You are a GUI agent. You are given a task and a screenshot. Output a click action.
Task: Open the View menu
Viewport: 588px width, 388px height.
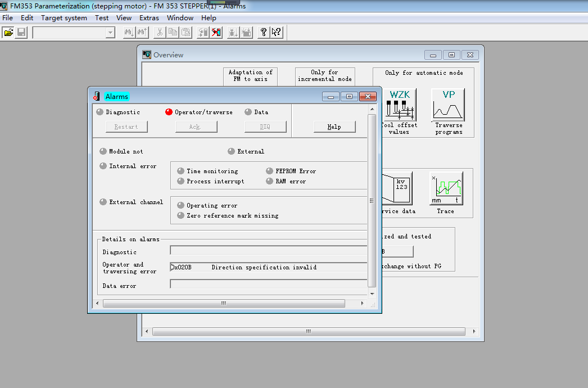point(124,18)
